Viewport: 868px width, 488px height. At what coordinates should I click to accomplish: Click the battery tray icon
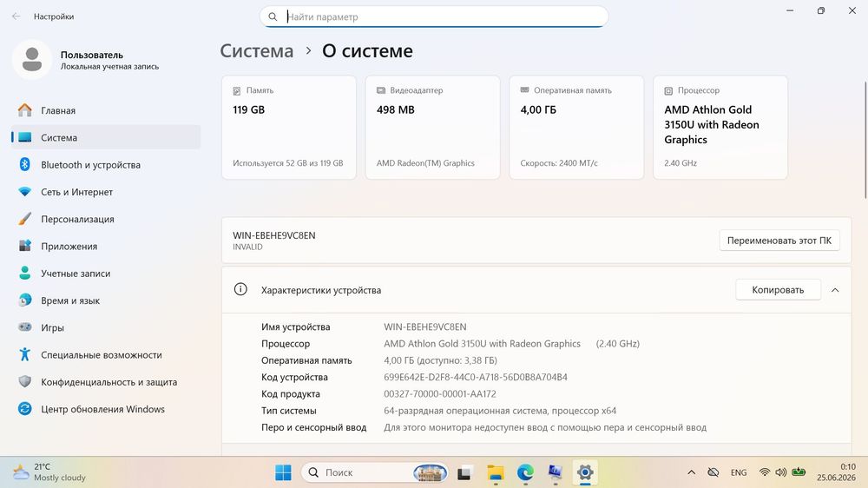[x=799, y=472]
